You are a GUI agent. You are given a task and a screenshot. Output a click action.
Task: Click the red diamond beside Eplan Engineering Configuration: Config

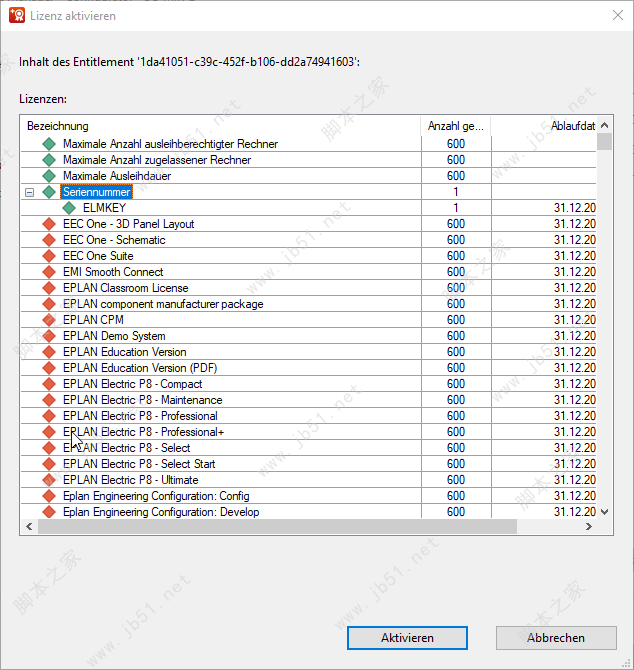tap(49, 496)
